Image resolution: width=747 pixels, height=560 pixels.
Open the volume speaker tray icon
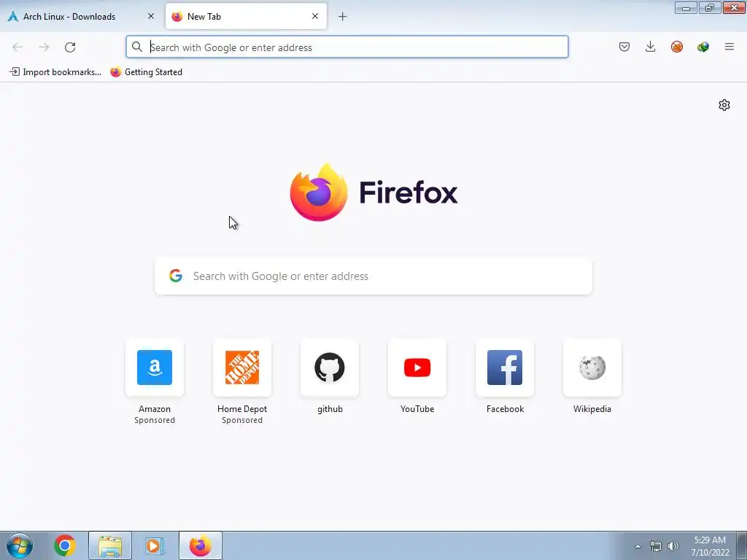tap(673, 546)
